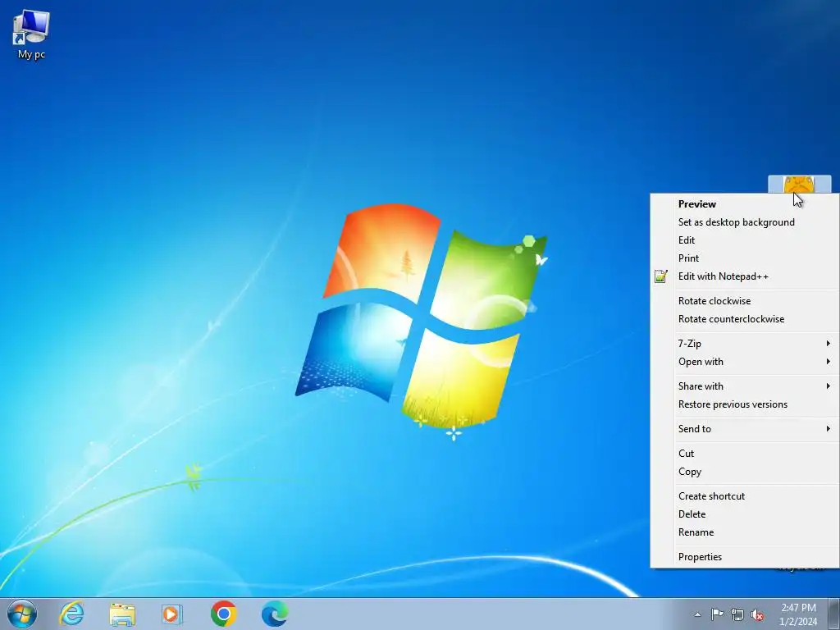
Task: Choose Preview from context menu
Action: click(x=745, y=204)
